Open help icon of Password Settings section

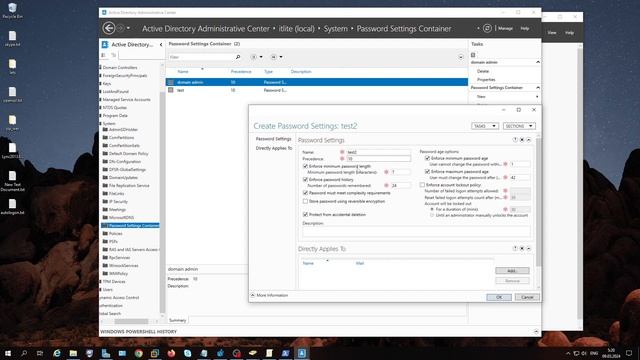(515, 140)
